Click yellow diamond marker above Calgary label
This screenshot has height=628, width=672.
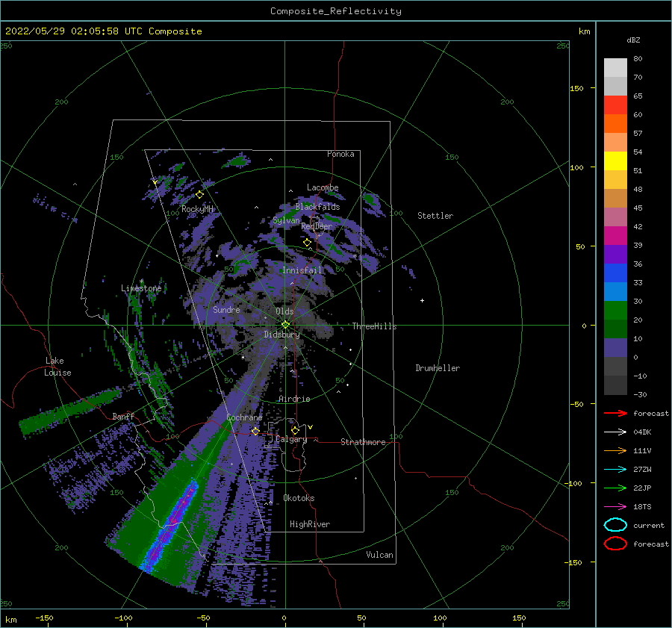pos(295,430)
